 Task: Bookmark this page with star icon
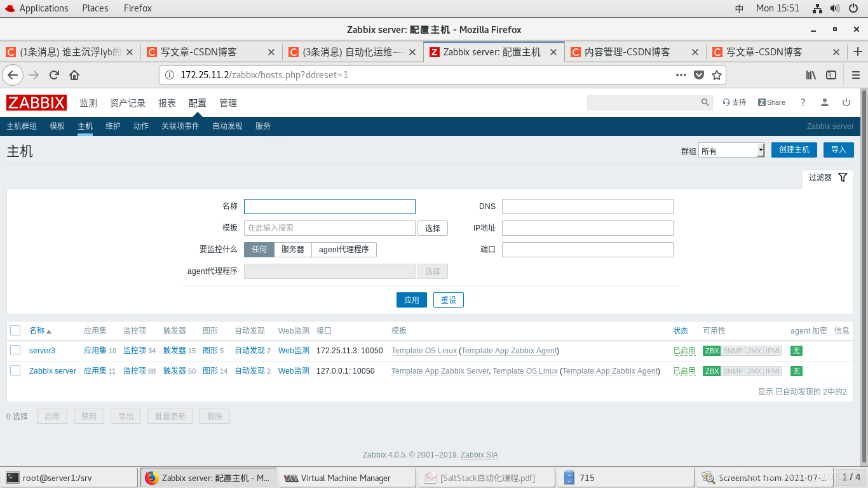tap(717, 75)
